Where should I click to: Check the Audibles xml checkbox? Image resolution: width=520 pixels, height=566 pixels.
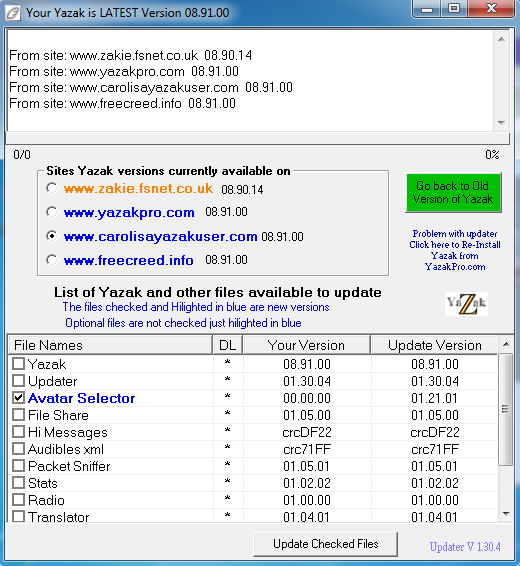pos(18,449)
